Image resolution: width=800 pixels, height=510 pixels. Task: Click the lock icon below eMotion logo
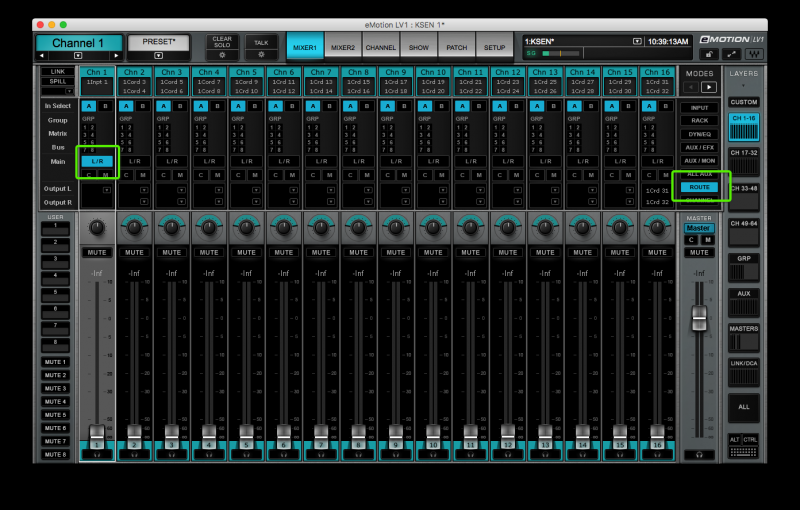point(709,54)
